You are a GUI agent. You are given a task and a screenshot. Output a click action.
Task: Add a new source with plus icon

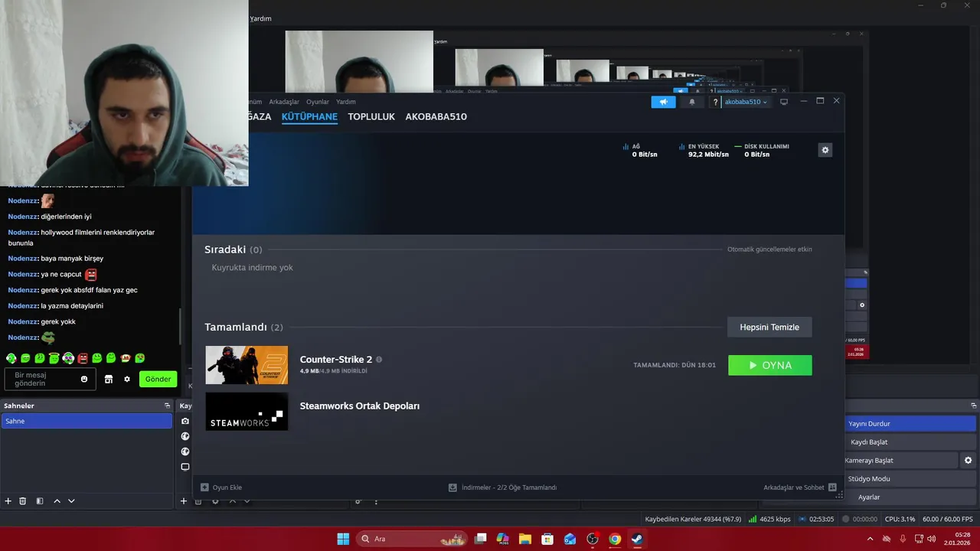point(184,501)
